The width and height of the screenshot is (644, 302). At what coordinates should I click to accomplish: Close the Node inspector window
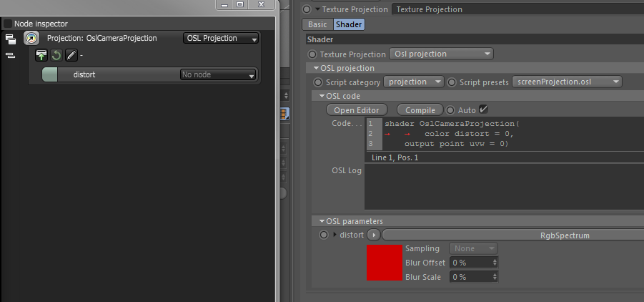point(261,4)
